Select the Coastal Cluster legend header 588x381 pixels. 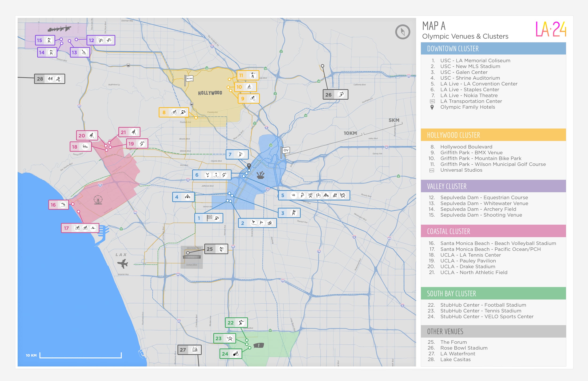click(x=493, y=231)
